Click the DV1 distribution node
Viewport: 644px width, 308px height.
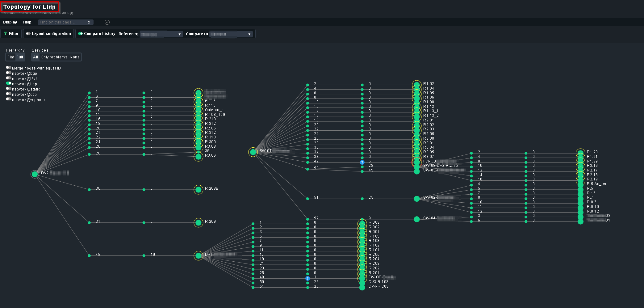point(199,255)
